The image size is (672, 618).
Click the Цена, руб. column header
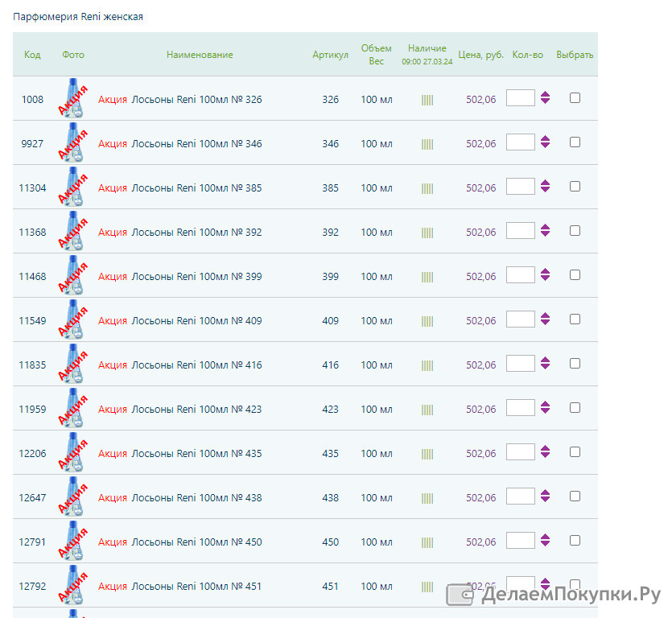[x=480, y=55]
